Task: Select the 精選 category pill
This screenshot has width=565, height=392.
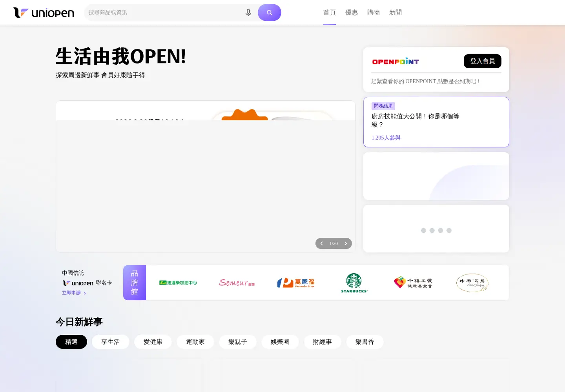Action: [x=71, y=342]
